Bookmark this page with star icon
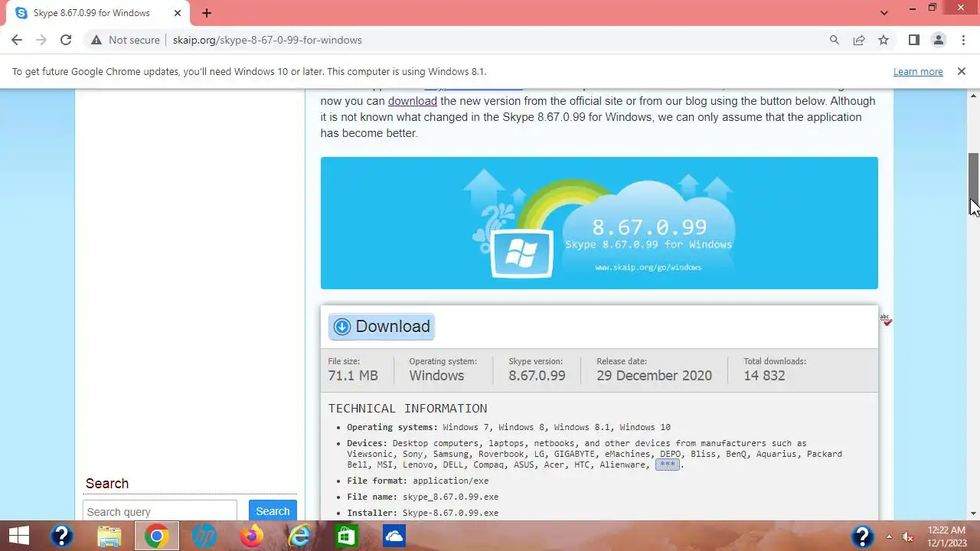This screenshot has height=551, width=980. [884, 40]
